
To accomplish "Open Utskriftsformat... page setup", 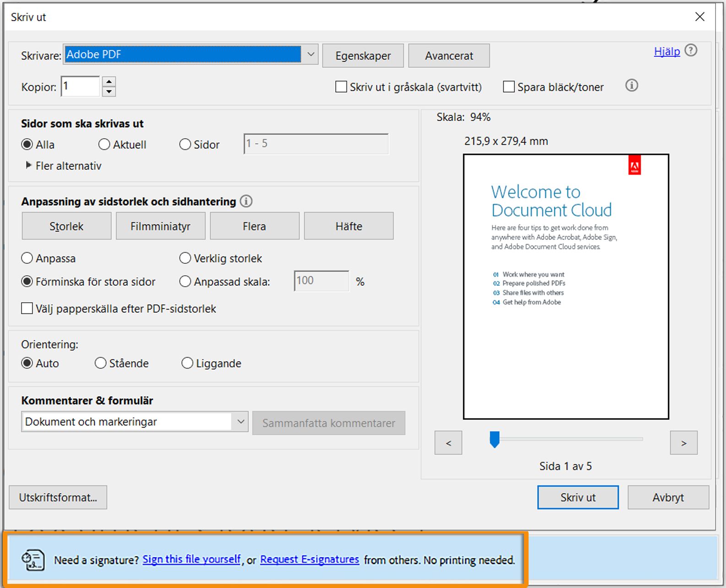I will coord(58,497).
